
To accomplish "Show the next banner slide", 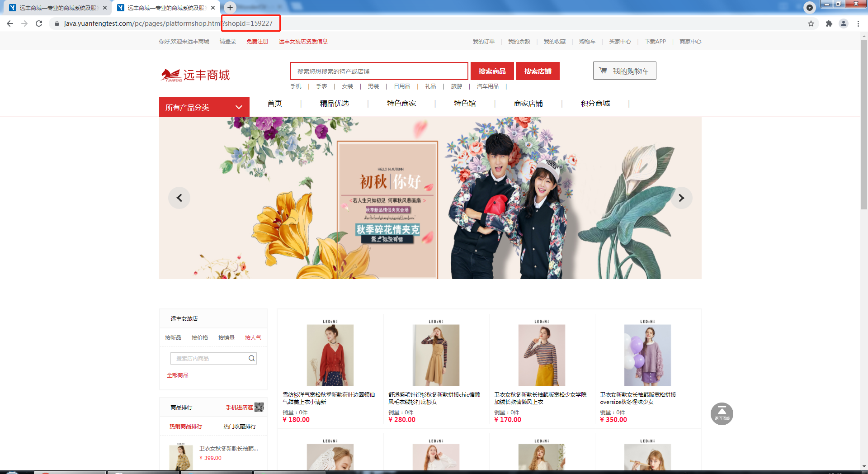I will (x=681, y=198).
